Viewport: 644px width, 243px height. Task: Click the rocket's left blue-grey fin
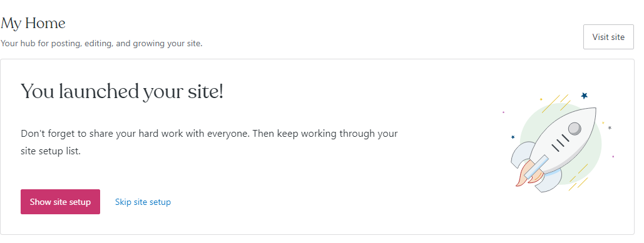[523, 154]
